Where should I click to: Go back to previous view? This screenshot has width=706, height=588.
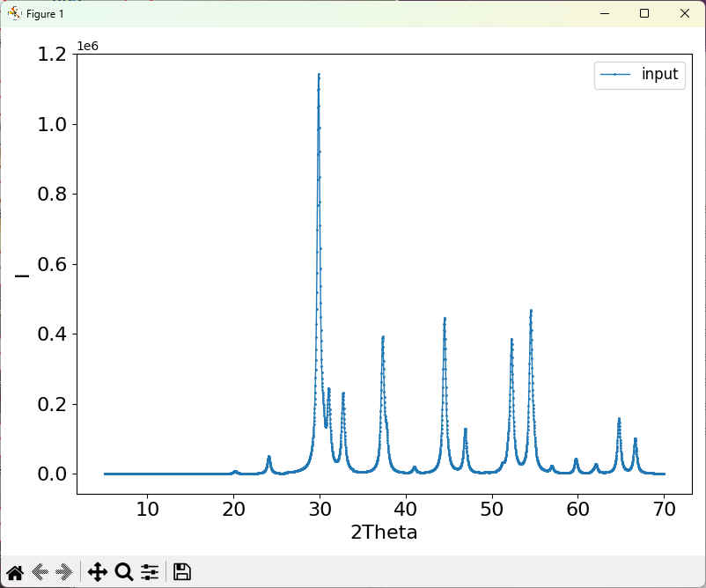coord(40,572)
